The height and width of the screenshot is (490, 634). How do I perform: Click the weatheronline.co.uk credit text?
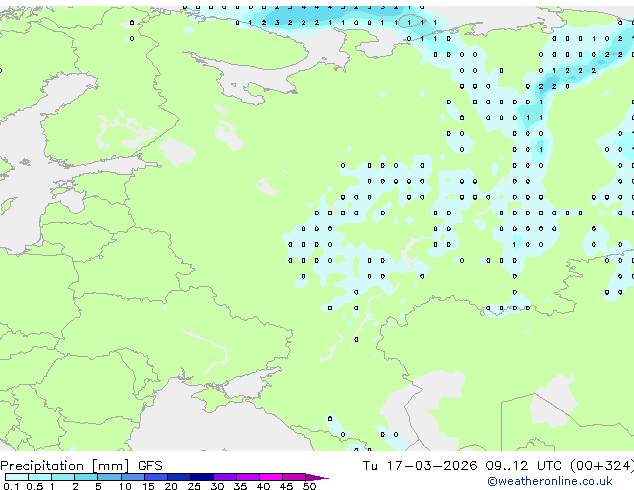(x=550, y=481)
